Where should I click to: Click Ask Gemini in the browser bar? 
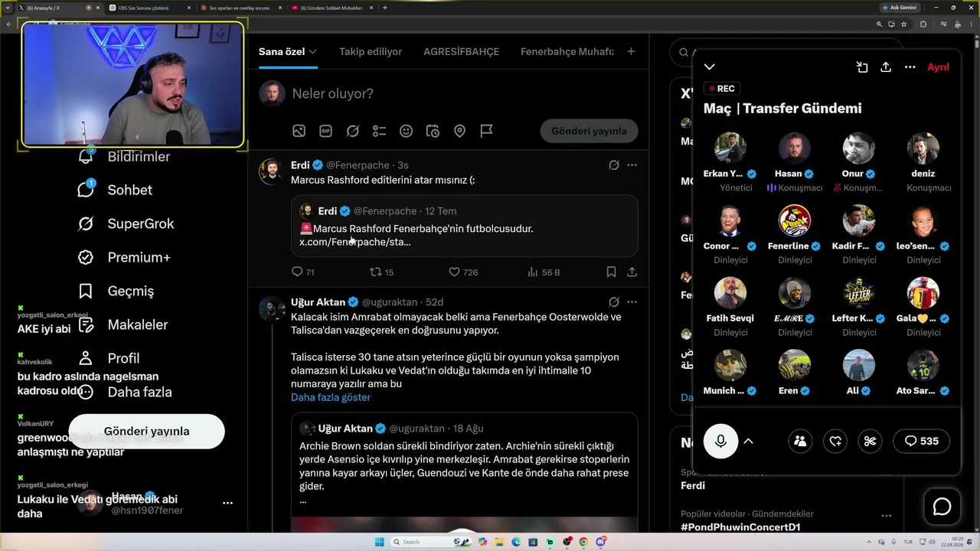click(x=900, y=8)
